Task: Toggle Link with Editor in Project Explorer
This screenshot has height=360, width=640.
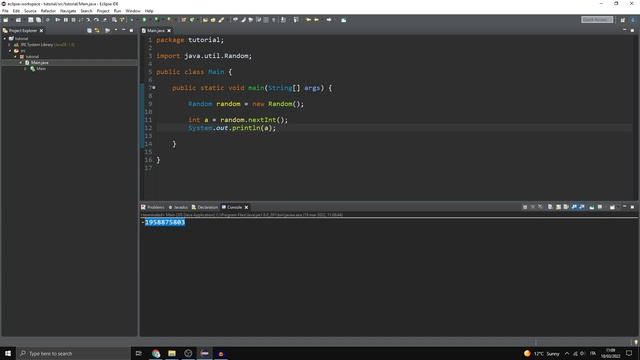Action: click(97, 30)
